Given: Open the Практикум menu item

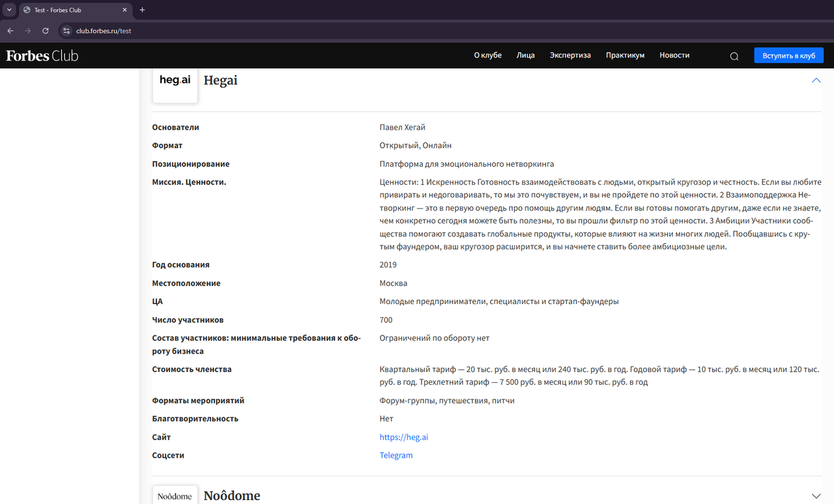Looking at the screenshot, I should pyautogui.click(x=625, y=55).
